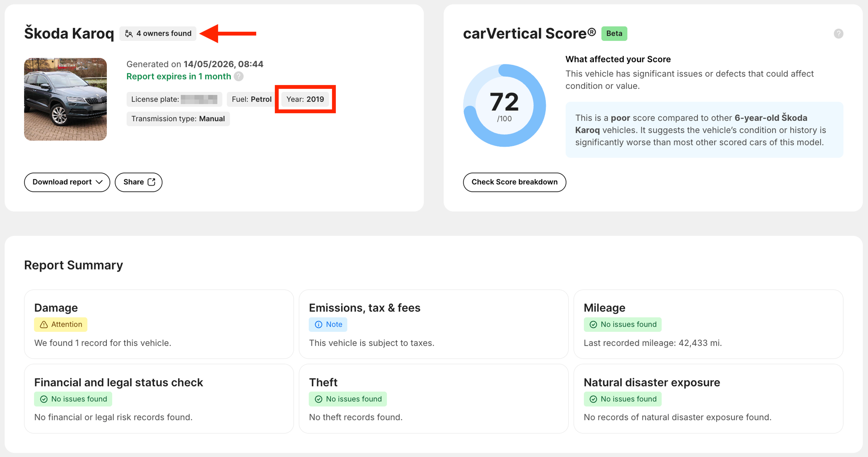Click 'Report expires in 1 month' text

tap(179, 76)
